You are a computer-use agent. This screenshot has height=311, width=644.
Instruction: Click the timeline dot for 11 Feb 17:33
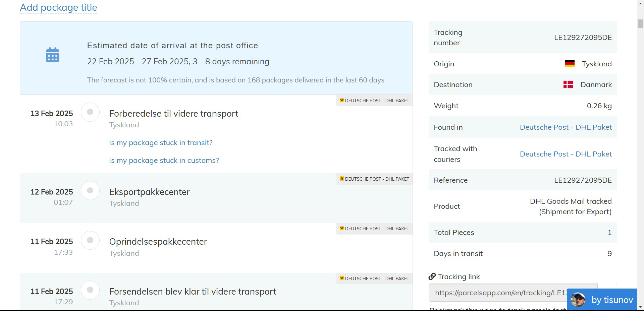click(x=90, y=240)
